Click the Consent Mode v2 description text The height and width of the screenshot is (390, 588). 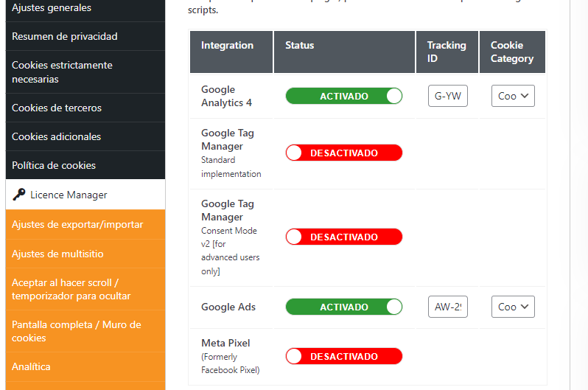[230, 251]
